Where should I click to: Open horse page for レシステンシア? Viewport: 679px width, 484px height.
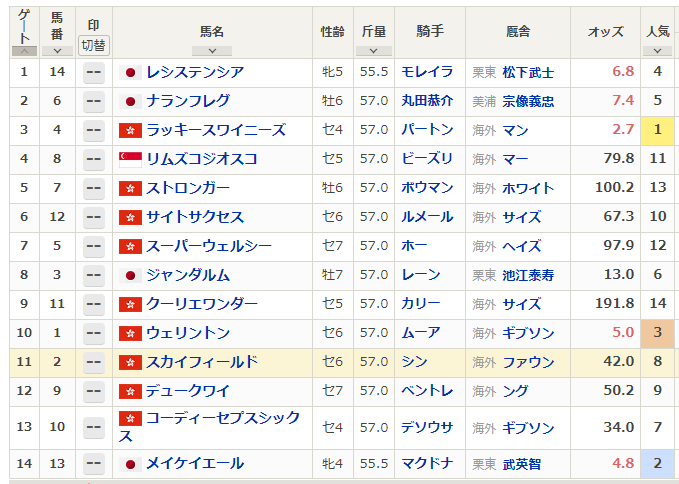click(195, 72)
